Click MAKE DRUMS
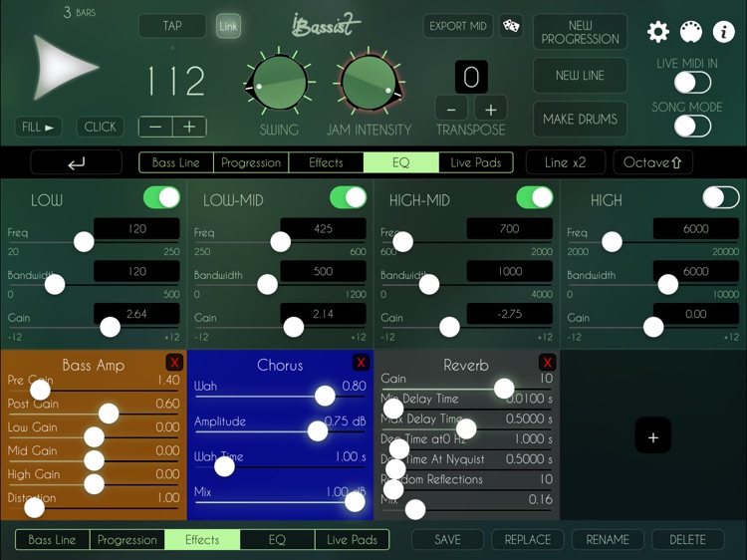Viewport: 747px width, 560px height. (x=580, y=119)
